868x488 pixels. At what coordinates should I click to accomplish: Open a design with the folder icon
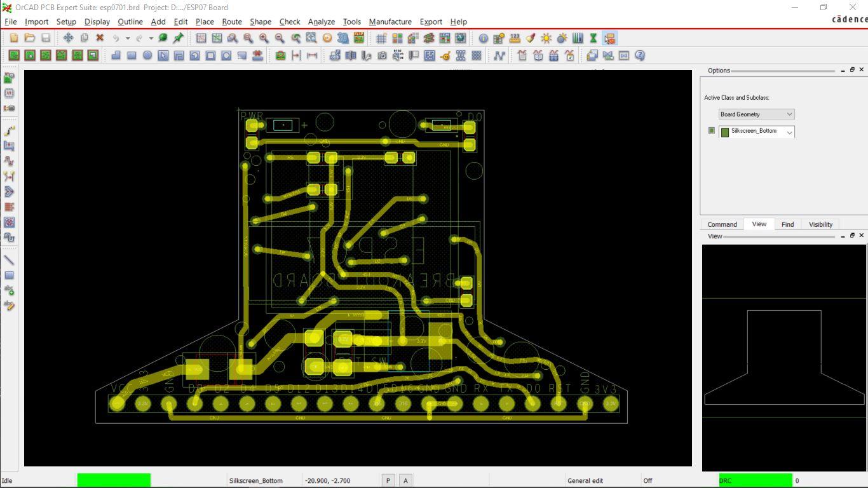(29, 38)
